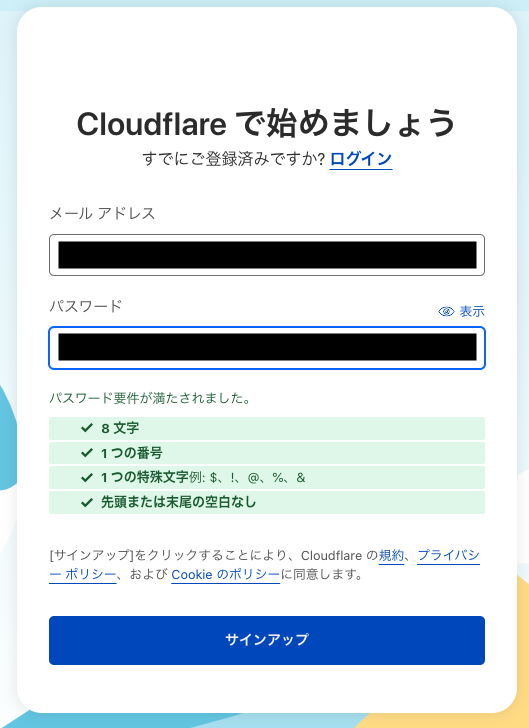This screenshot has width=529, height=728.
Task: Click the 1 つの番号 requirement row
Action: [x=267, y=453]
